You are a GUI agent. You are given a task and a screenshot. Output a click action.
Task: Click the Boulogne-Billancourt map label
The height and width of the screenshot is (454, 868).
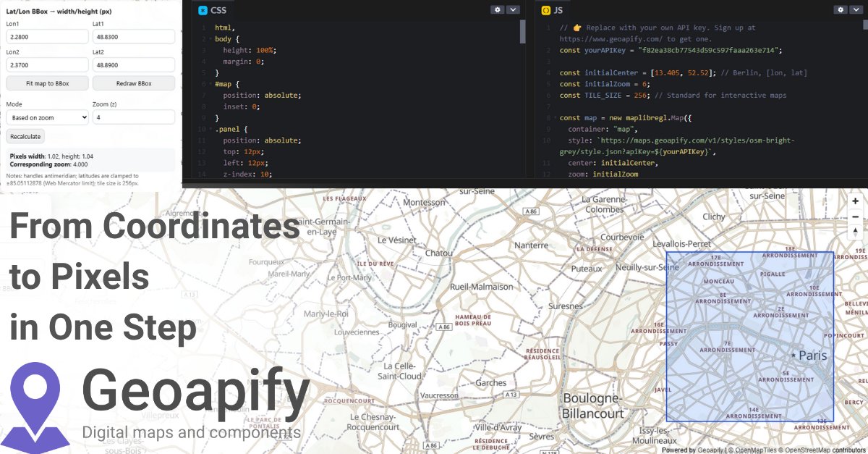point(593,405)
